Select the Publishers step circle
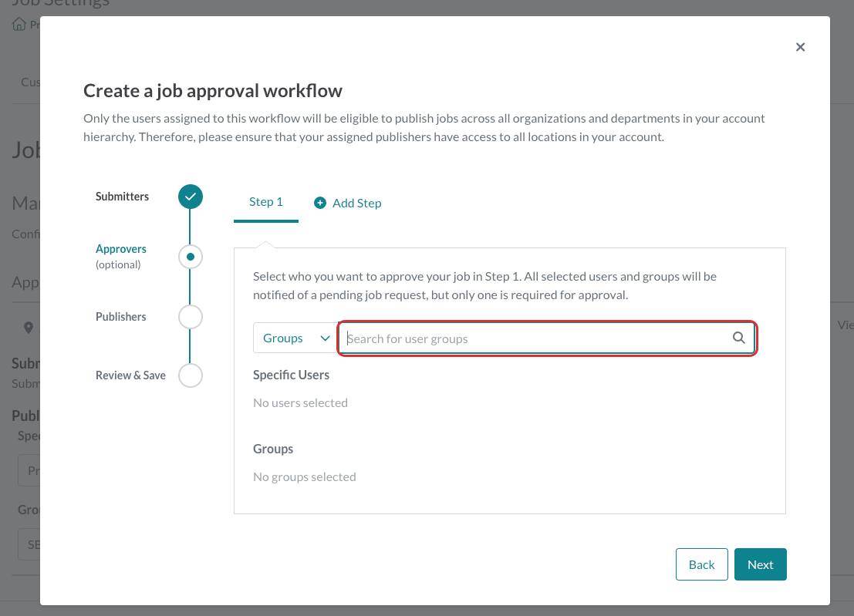The image size is (854, 616). [190, 317]
